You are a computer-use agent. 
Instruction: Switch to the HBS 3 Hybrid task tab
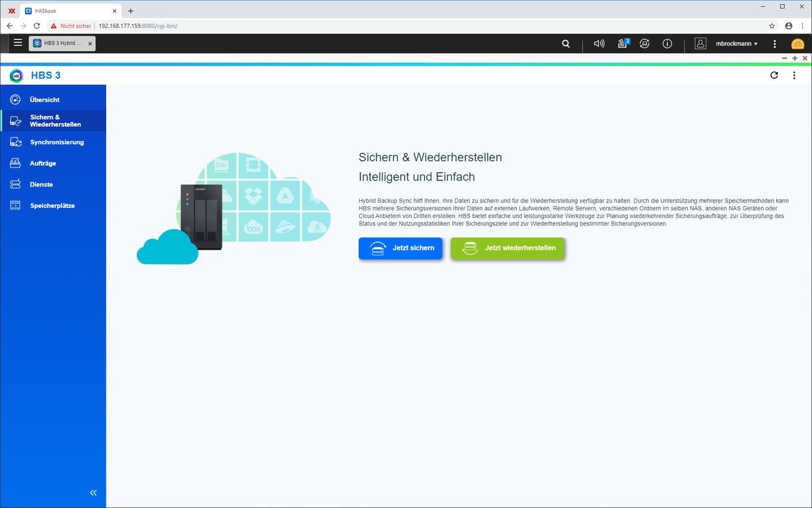[62, 44]
